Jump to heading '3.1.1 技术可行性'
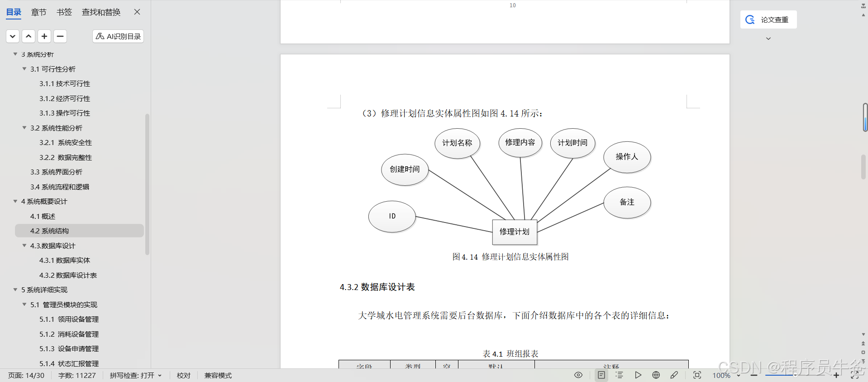 click(65, 84)
